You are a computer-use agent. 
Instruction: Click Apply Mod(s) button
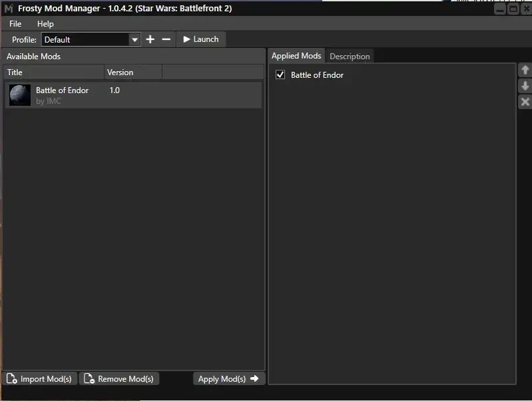pos(228,378)
